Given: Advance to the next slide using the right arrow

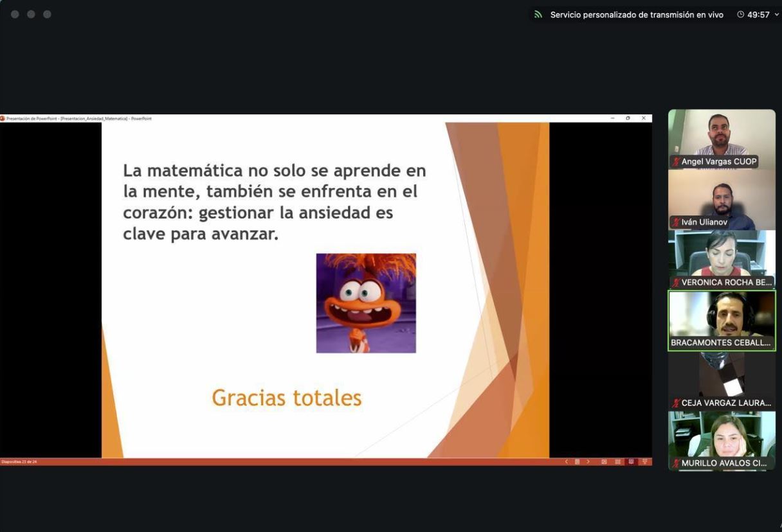Looking at the screenshot, I should click(x=588, y=461).
